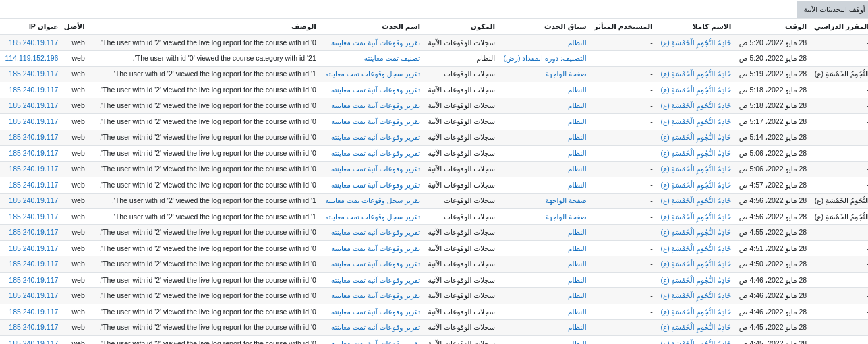Select web origin cell in the 4:57 ص row
The width and height of the screenshot is (868, 344).
pos(78,185)
